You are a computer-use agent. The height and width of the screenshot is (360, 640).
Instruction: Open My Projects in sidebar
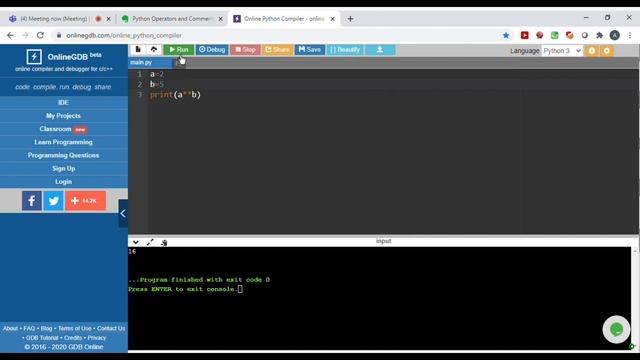click(64, 116)
